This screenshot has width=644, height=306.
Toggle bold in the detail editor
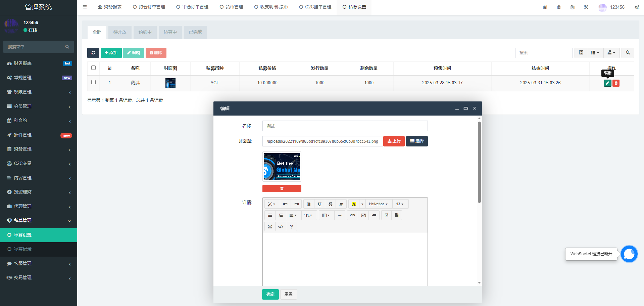click(x=309, y=204)
